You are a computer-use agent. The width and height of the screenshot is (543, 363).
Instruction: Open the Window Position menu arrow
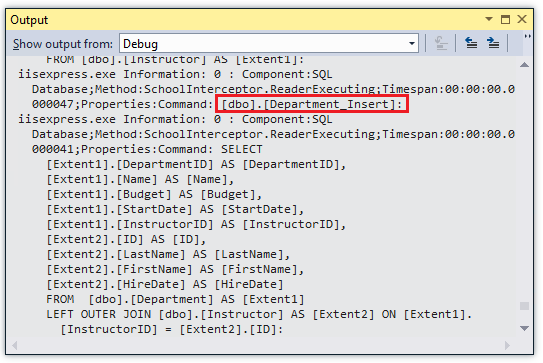pyautogui.click(x=489, y=19)
